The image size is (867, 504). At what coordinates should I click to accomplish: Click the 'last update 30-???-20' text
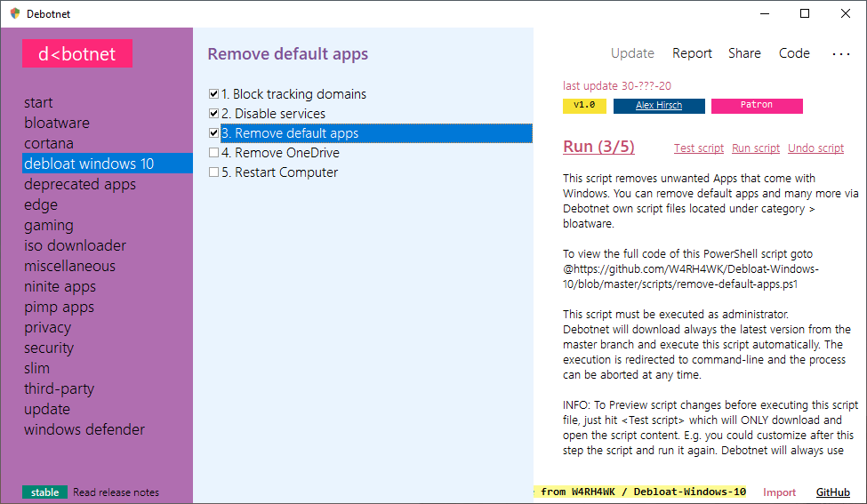[617, 85]
